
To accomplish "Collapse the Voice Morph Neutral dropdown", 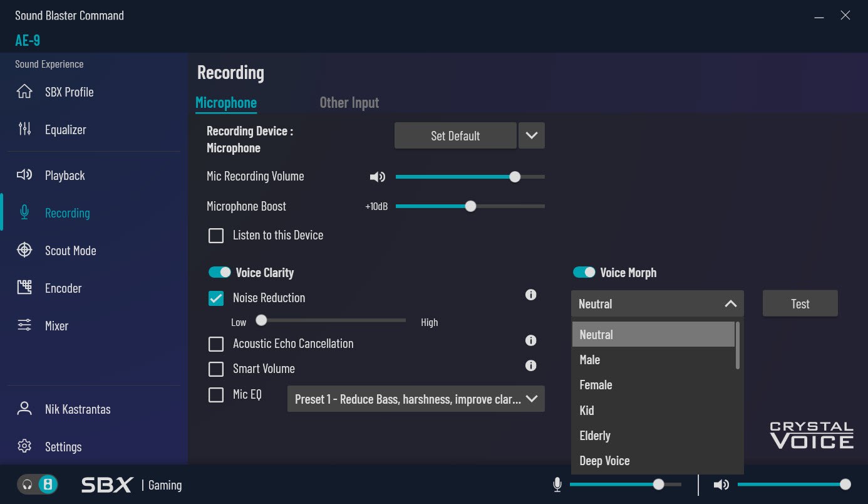I will [x=658, y=303].
